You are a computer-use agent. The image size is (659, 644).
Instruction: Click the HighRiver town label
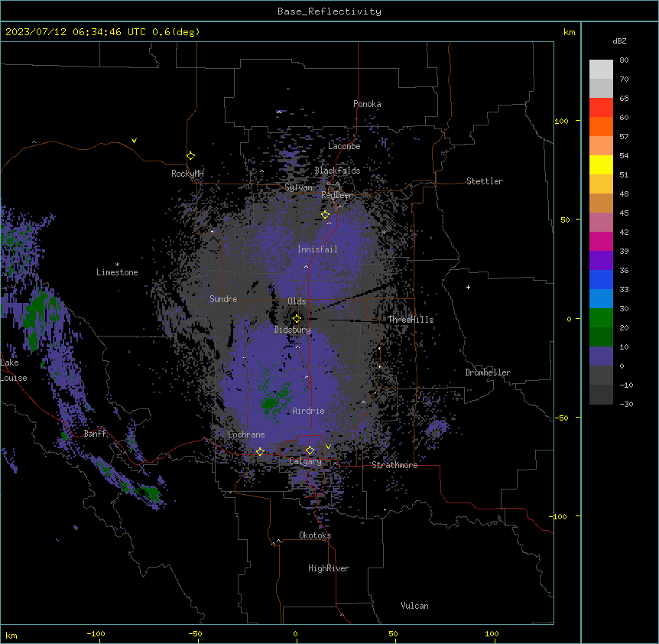[x=329, y=568]
